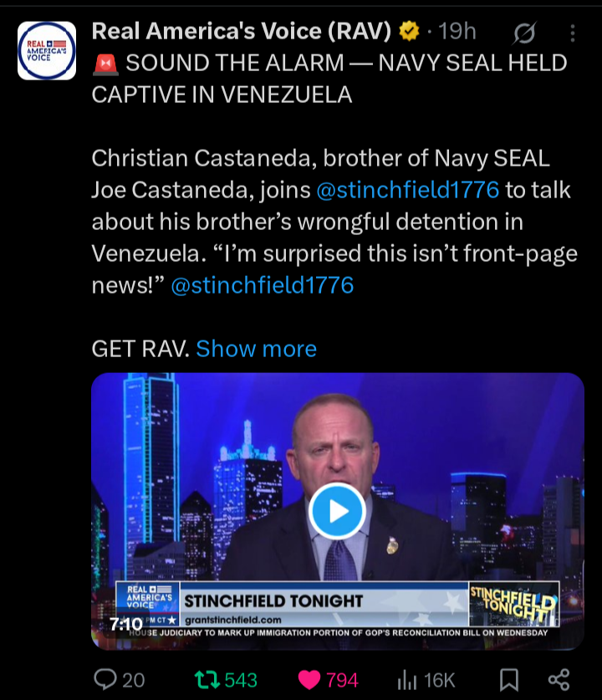
Task: Open the share icon
Action: point(559,679)
